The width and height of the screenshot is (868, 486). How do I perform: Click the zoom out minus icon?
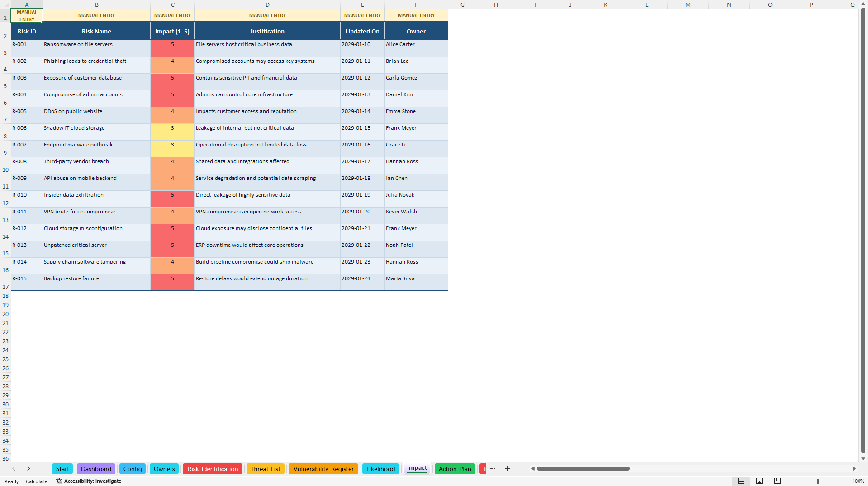pyautogui.click(x=791, y=481)
